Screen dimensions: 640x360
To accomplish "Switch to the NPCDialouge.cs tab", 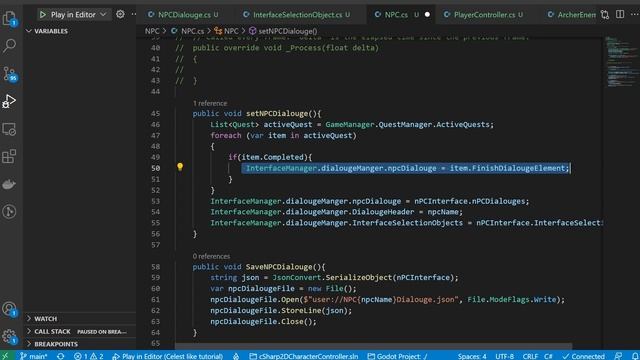I will coord(184,15).
